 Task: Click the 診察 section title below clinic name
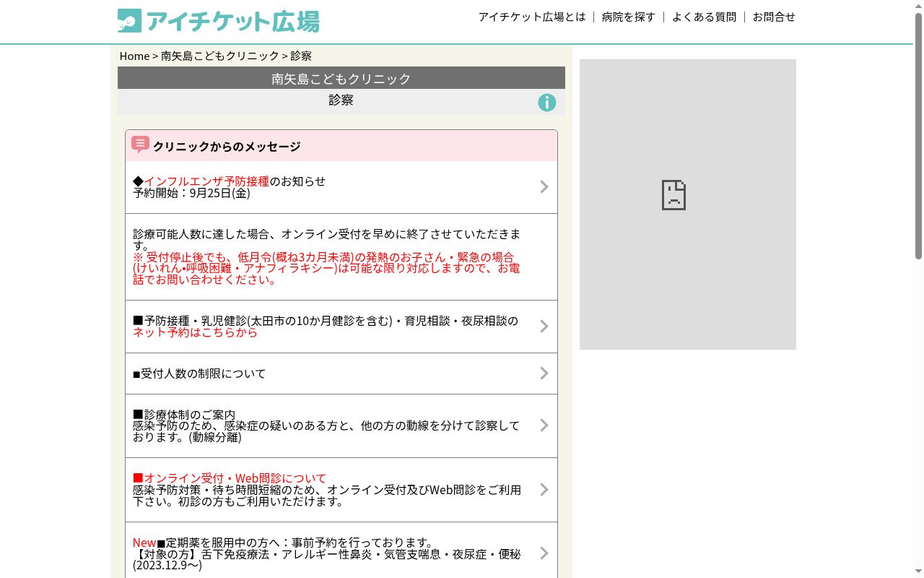tap(341, 100)
